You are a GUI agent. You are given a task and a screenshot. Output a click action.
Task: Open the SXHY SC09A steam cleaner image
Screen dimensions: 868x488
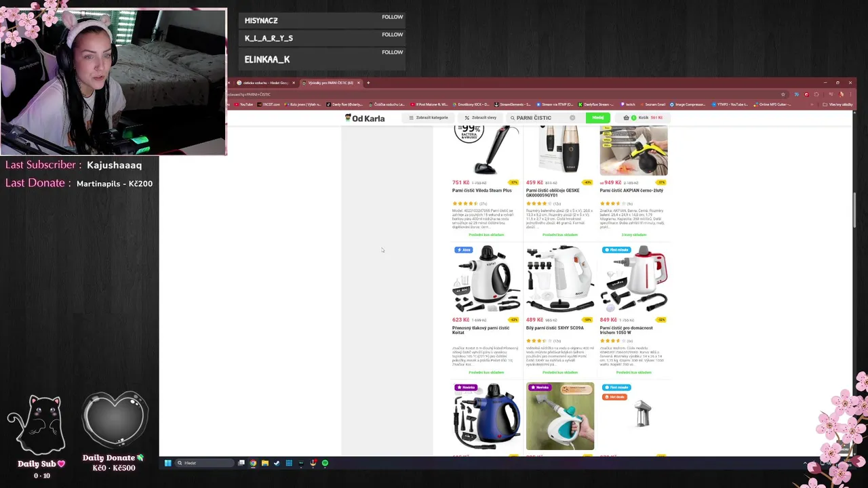click(560, 279)
